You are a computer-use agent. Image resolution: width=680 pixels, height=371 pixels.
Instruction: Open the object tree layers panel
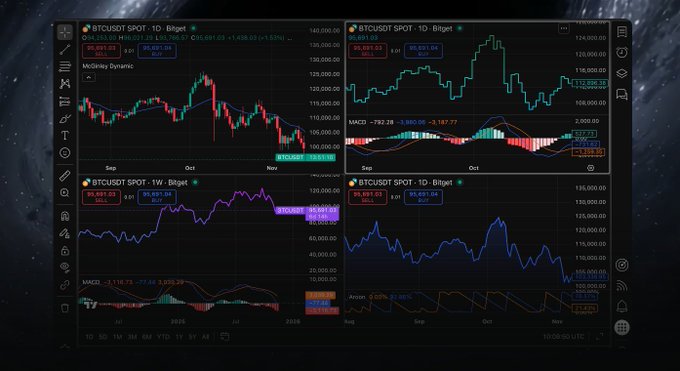(622, 73)
